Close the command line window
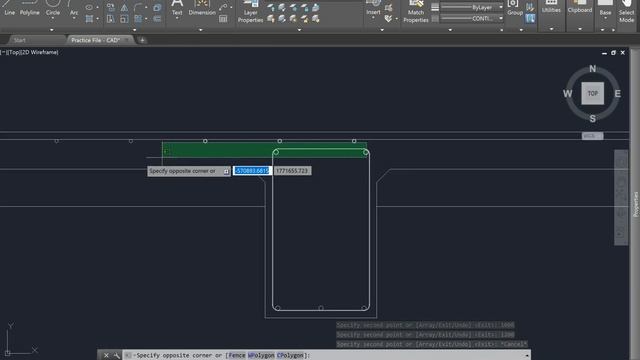 point(106,356)
